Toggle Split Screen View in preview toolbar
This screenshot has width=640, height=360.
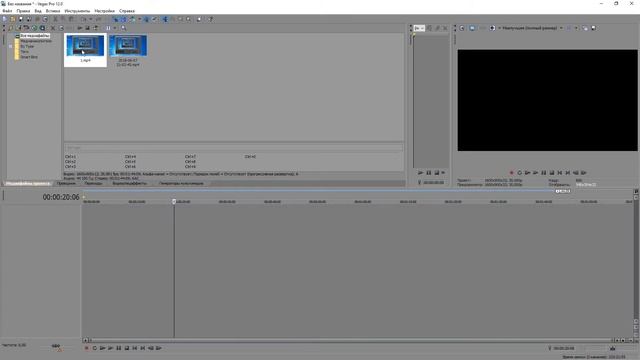pyautogui.click(x=492, y=28)
